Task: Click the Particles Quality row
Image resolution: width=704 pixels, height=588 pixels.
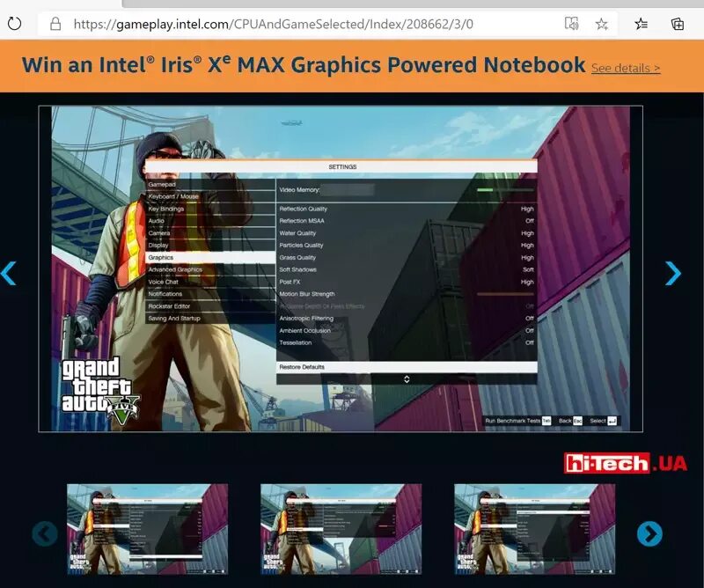Action: pos(407,246)
